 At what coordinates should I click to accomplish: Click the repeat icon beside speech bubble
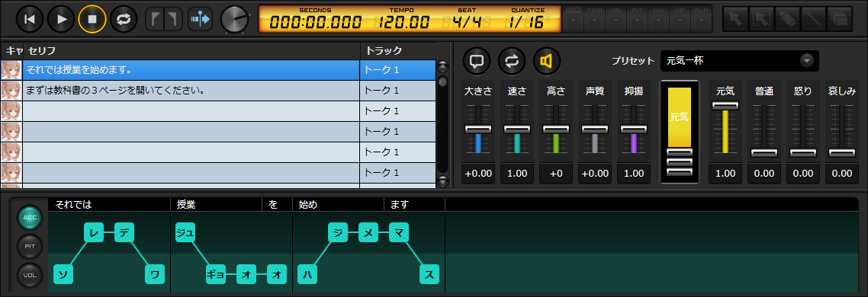(x=512, y=60)
